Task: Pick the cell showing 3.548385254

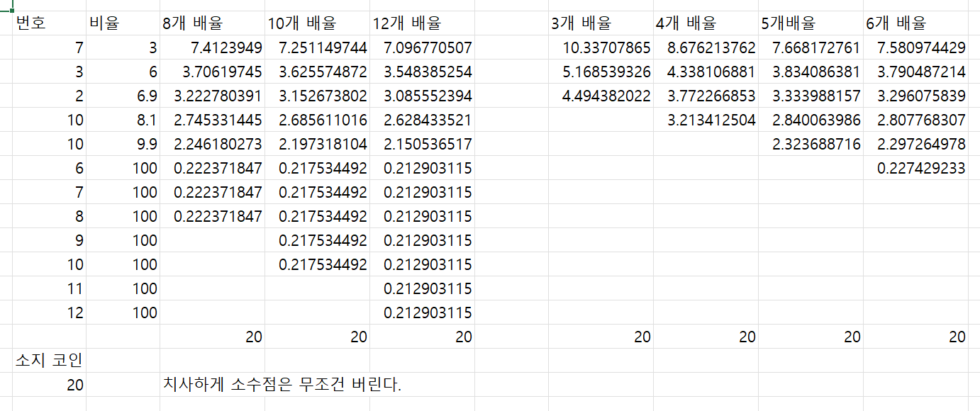Action: click(x=423, y=72)
